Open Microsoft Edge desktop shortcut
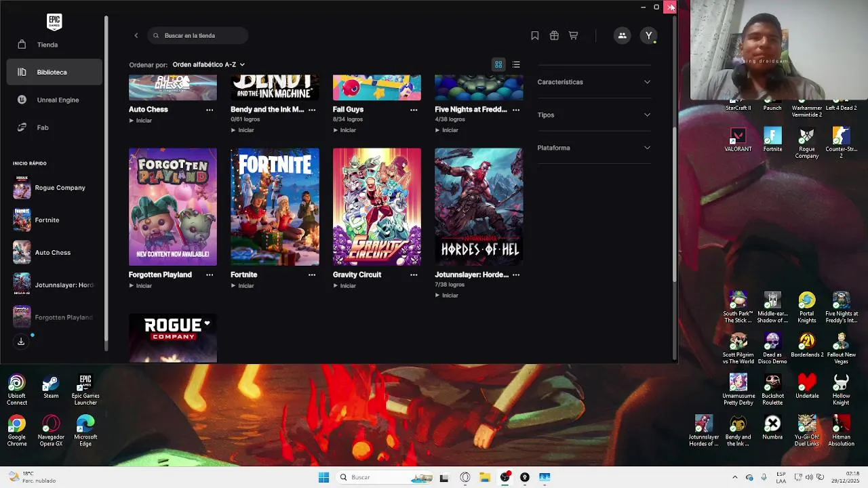Viewport: 868px width, 488px height. (85, 431)
